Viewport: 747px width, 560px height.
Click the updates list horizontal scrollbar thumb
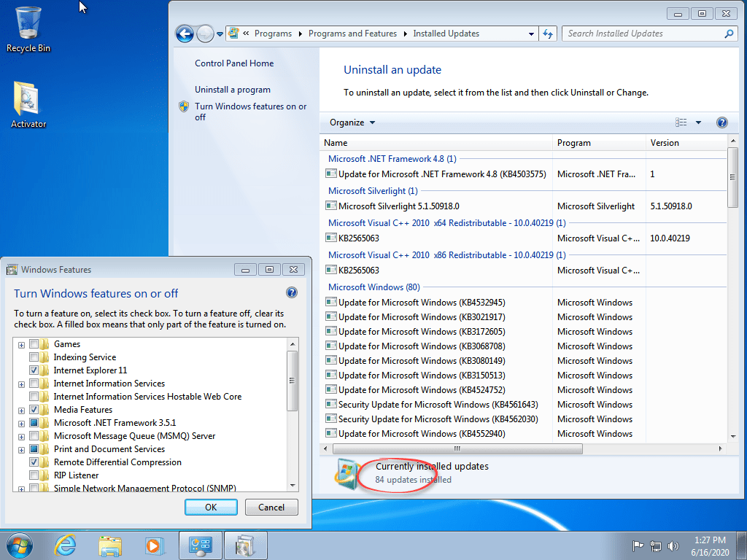coord(457,448)
